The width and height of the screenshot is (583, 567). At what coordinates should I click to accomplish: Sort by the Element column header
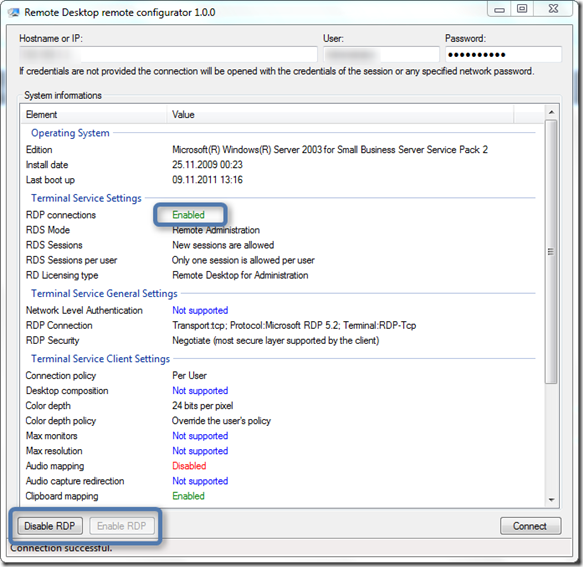[x=94, y=115]
